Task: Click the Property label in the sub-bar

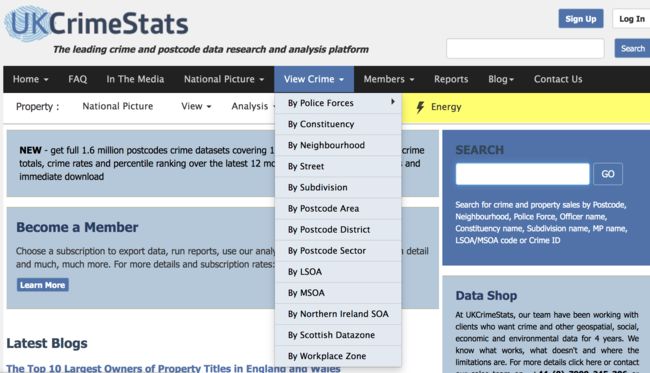Action: pos(37,107)
